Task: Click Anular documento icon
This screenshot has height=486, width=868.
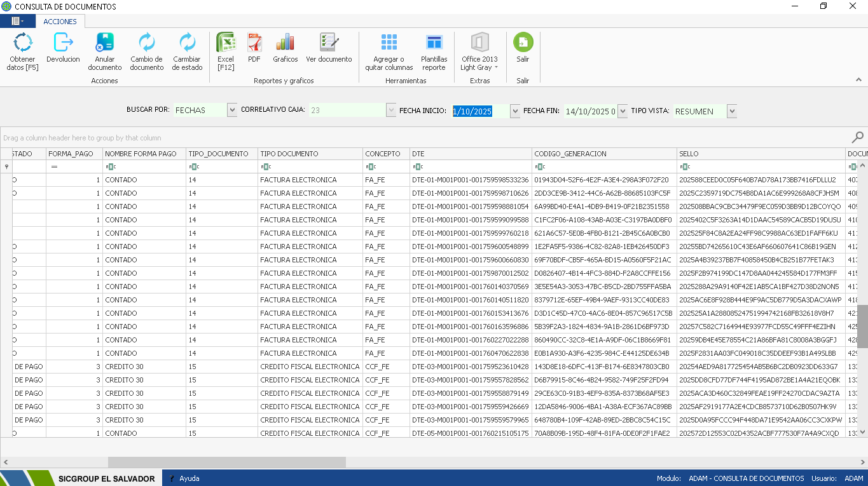Action: pyautogui.click(x=104, y=43)
